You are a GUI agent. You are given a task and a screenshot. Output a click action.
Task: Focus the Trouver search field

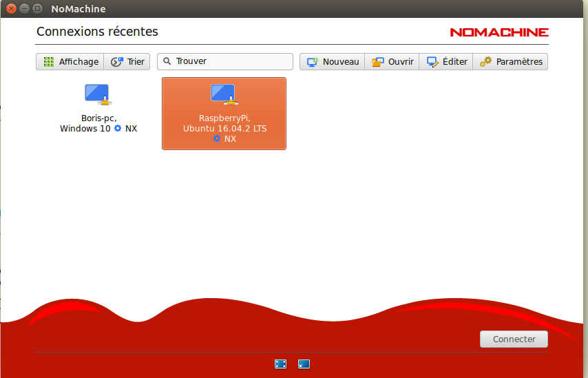point(225,61)
